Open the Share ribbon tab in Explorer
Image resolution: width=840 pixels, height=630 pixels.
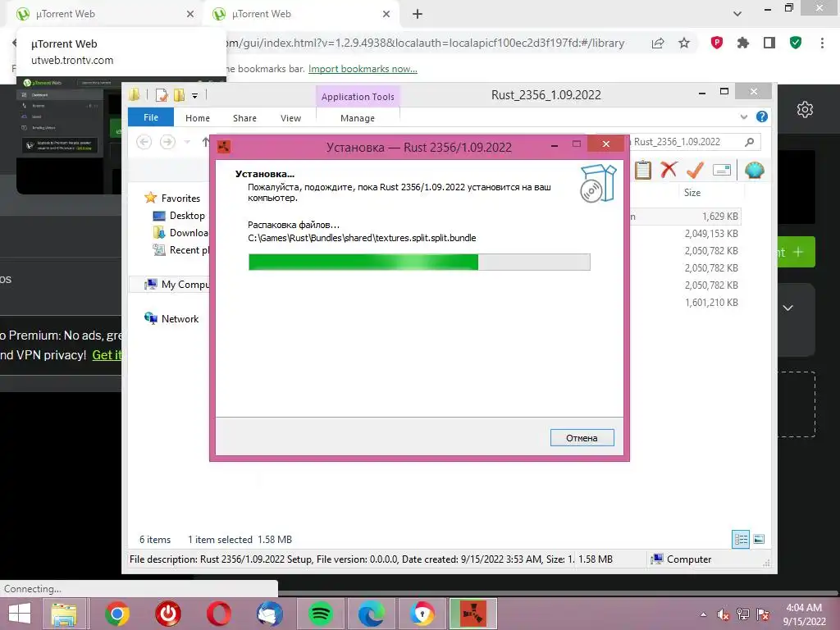tap(244, 118)
